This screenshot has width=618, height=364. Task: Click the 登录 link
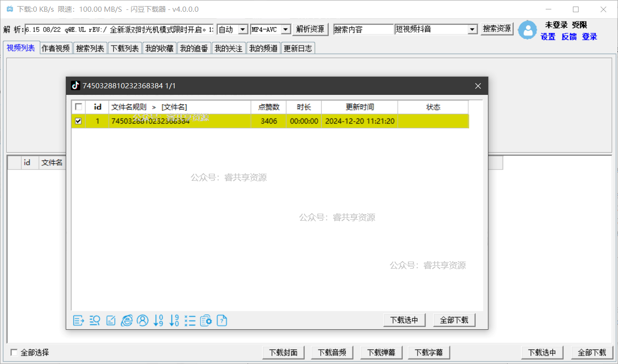[590, 37]
